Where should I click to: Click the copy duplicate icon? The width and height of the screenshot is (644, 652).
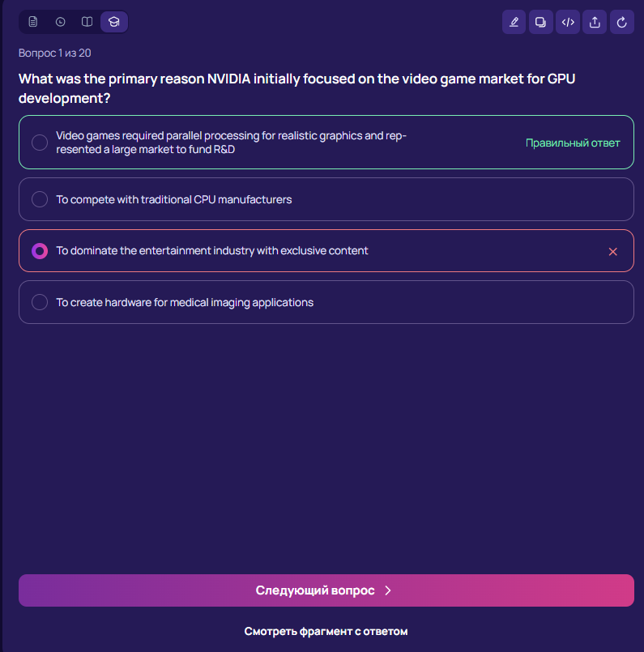point(540,22)
